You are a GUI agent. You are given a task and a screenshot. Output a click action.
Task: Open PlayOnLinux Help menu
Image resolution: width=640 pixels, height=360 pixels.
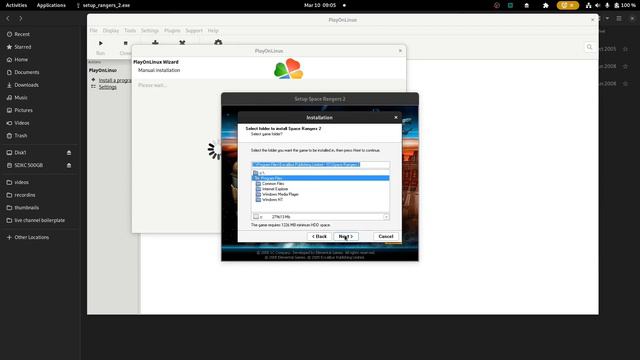[213, 31]
